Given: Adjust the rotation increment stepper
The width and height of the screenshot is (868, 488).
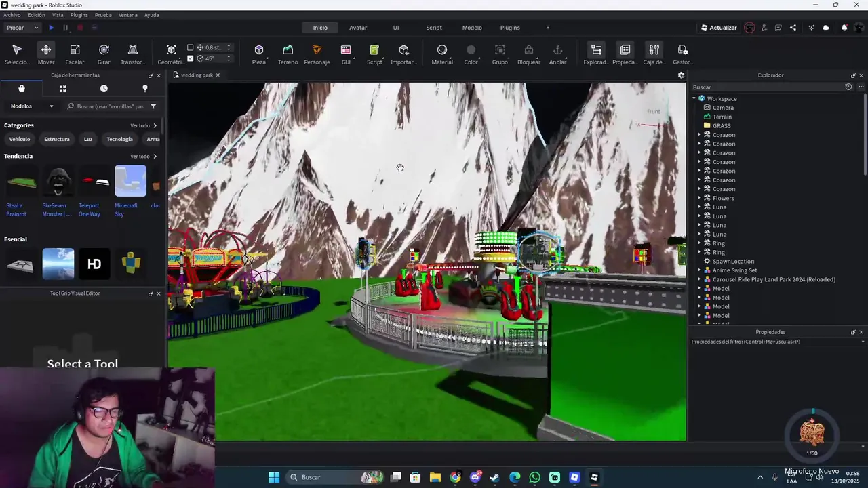Looking at the screenshot, I should coord(229,58).
